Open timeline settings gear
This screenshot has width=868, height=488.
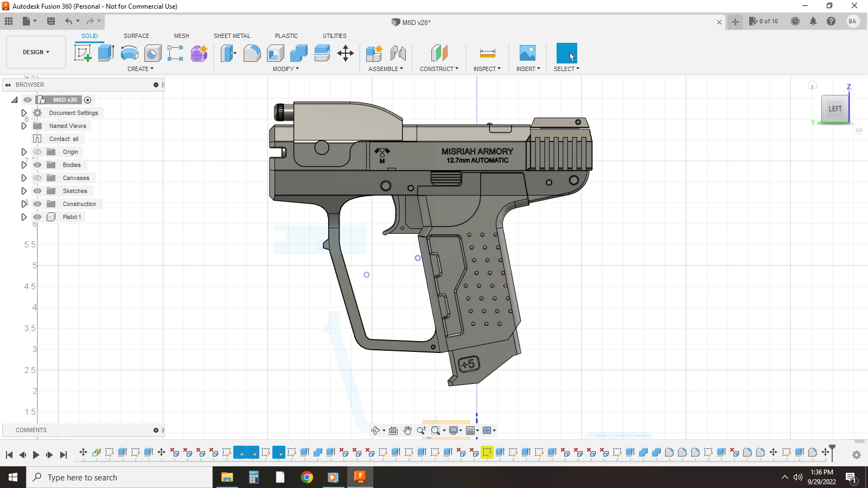click(x=857, y=455)
